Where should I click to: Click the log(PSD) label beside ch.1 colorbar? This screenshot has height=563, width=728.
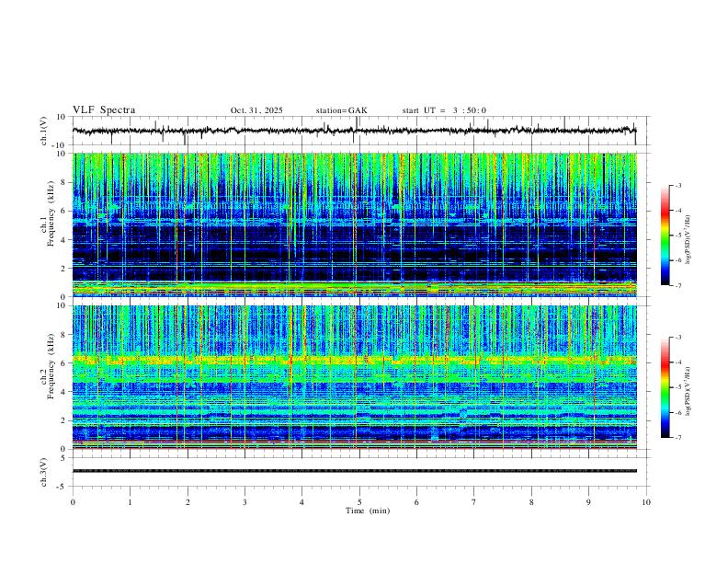click(688, 240)
